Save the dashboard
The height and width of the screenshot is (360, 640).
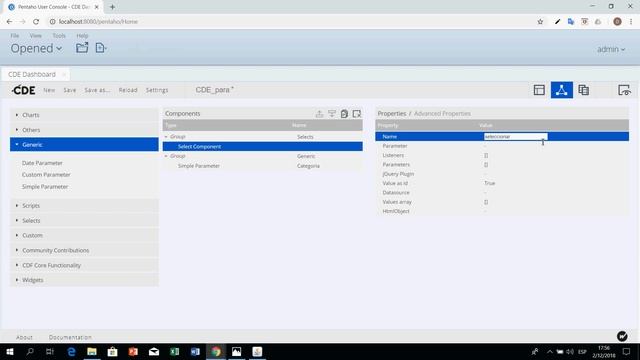tap(70, 90)
